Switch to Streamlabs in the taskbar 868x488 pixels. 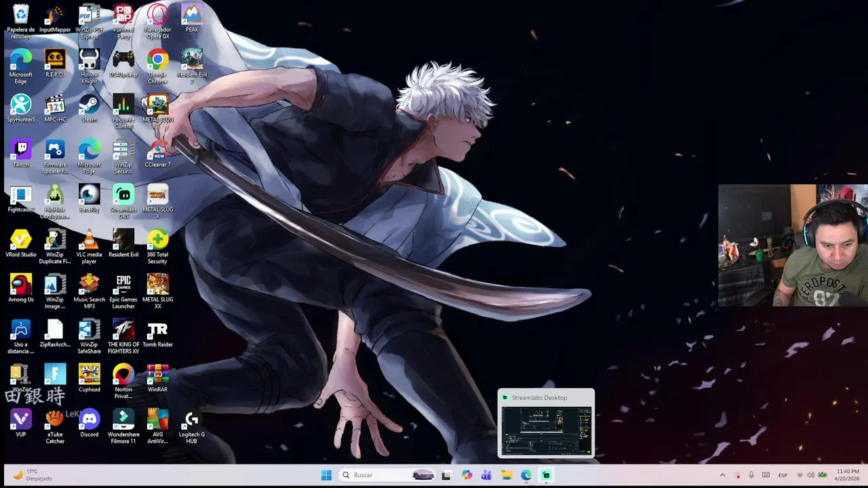click(546, 475)
